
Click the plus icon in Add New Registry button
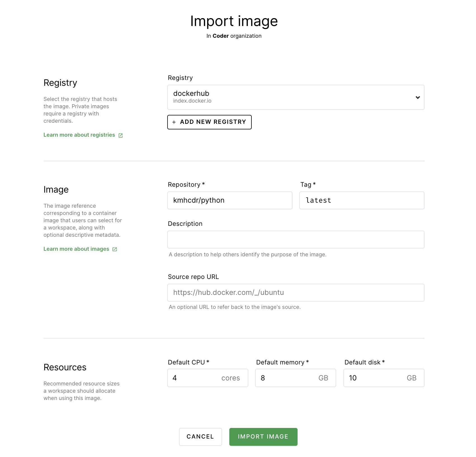click(x=174, y=122)
